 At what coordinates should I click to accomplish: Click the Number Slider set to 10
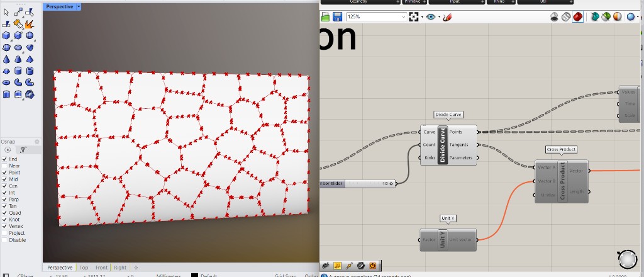[x=358, y=184]
